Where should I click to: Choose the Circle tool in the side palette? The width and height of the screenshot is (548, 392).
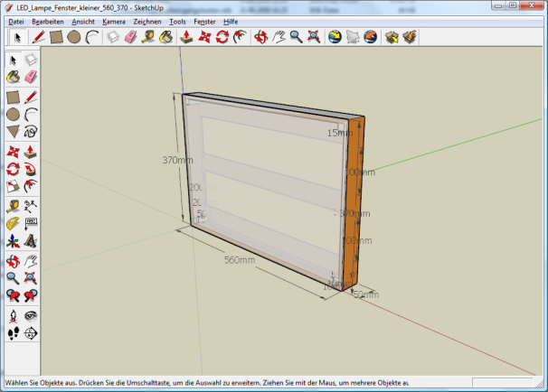tap(14, 115)
